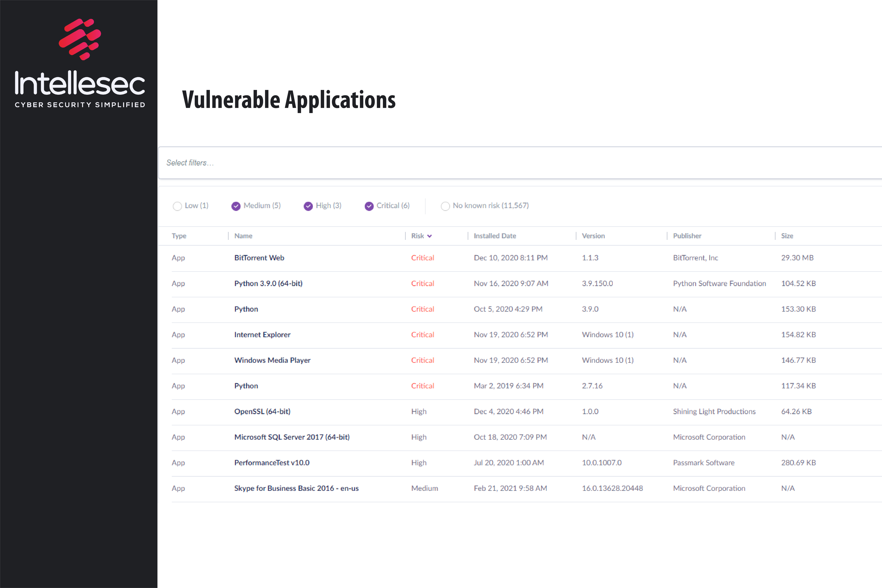
Task: Click the Jul 20, 2020 1:00 AM date
Action: pos(508,463)
